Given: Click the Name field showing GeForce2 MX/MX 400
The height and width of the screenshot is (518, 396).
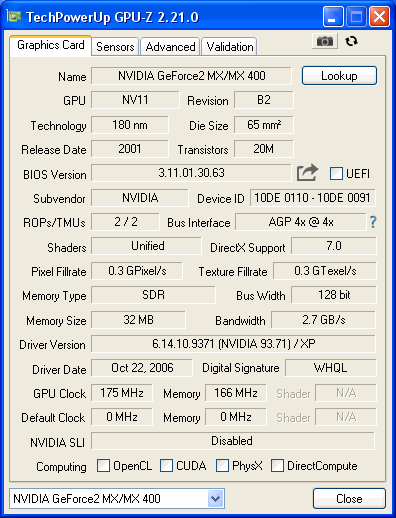Looking at the screenshot, I should pos(191,76).
